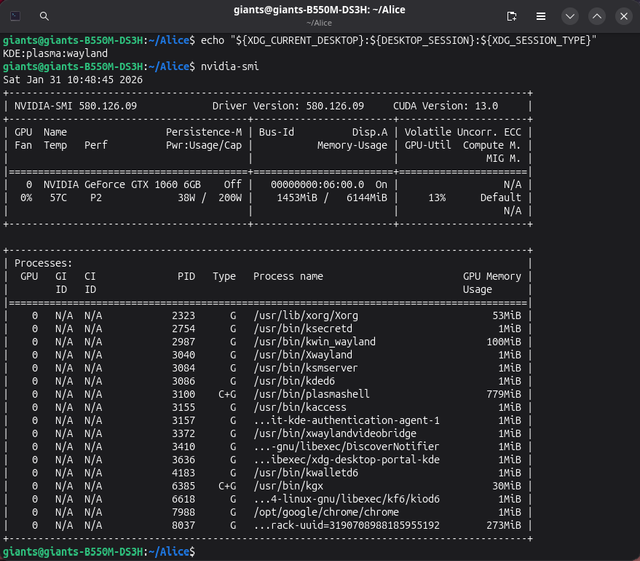Click the /usr/bin/ksmserver process name
The image size is (640, 561).
(306, 368)
